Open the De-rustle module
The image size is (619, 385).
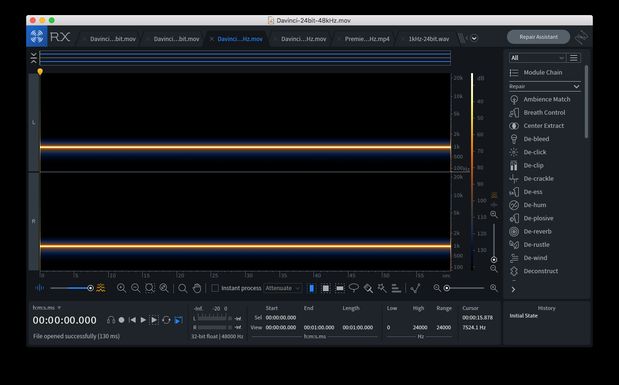coord(529,245)
